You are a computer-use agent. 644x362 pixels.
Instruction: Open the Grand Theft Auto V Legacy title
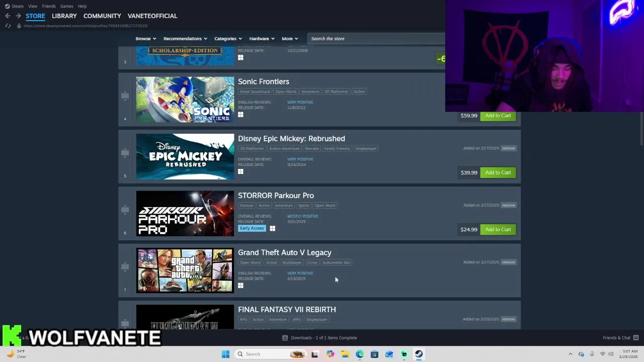point(285,252)
